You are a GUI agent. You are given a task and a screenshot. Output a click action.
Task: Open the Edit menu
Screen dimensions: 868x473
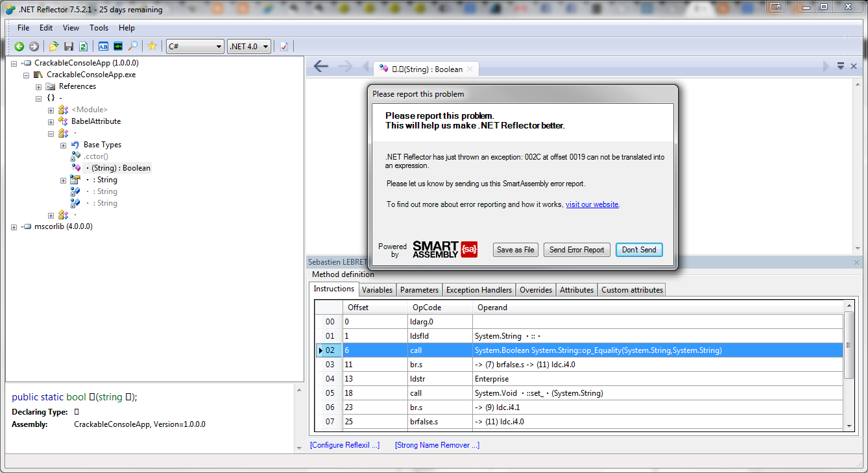coord(46,28)
